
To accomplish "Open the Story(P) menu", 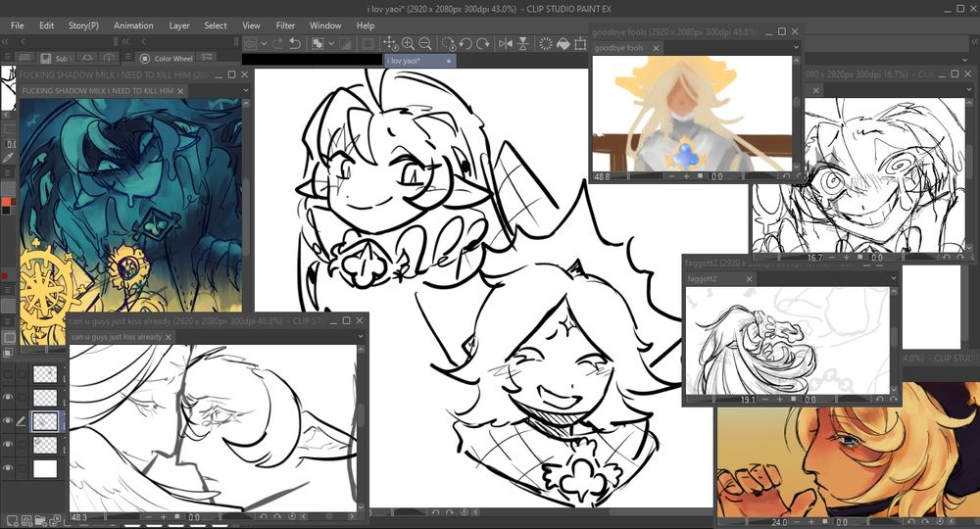I will pos(83,25).
